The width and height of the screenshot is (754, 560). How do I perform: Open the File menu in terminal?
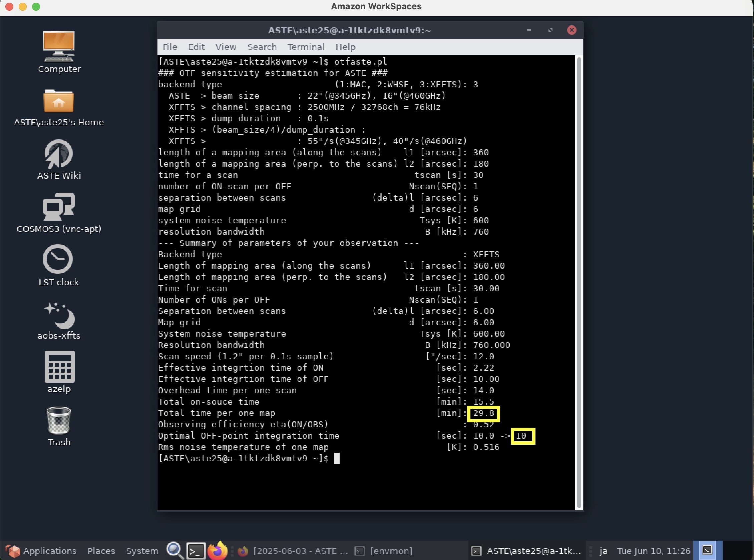tap(170, 47)
